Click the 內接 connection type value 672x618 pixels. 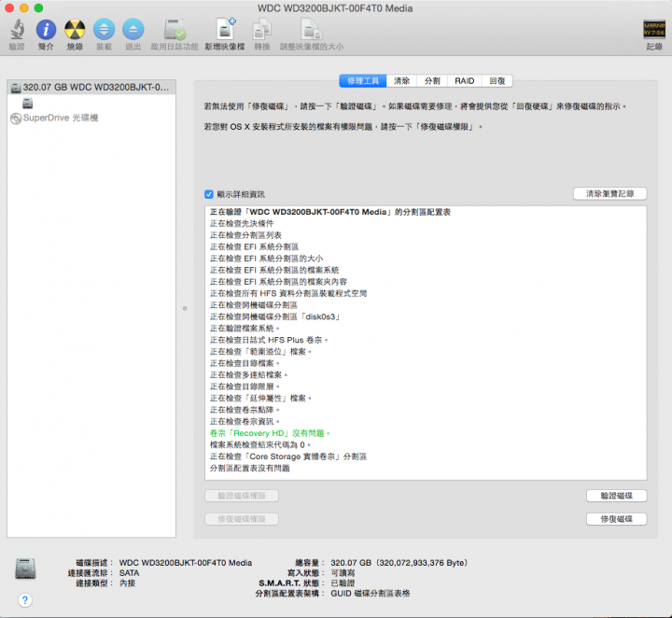tap(127, 583)
